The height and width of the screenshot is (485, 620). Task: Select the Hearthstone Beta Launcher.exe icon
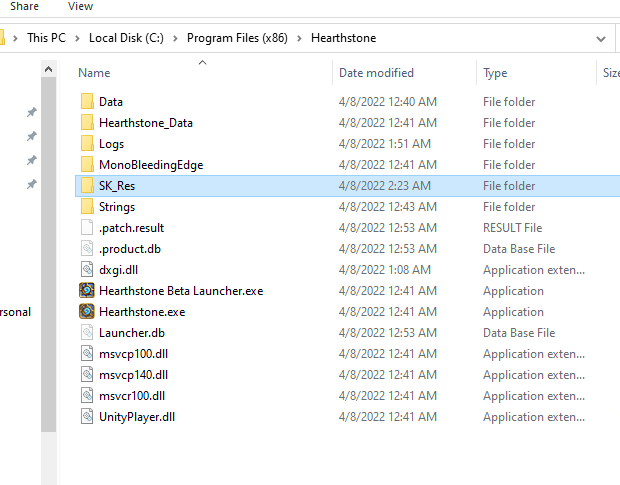(87, 291)
